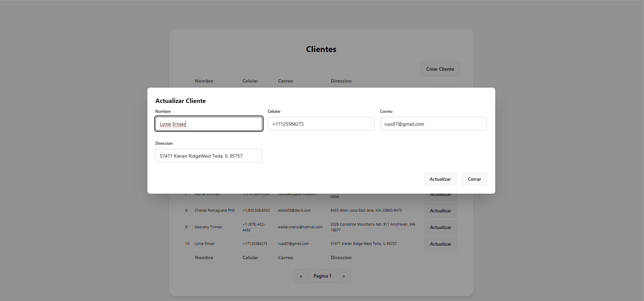Click the Clientes page heading
The height and width of the screenshot is (301, 644).
pos(321,49)
